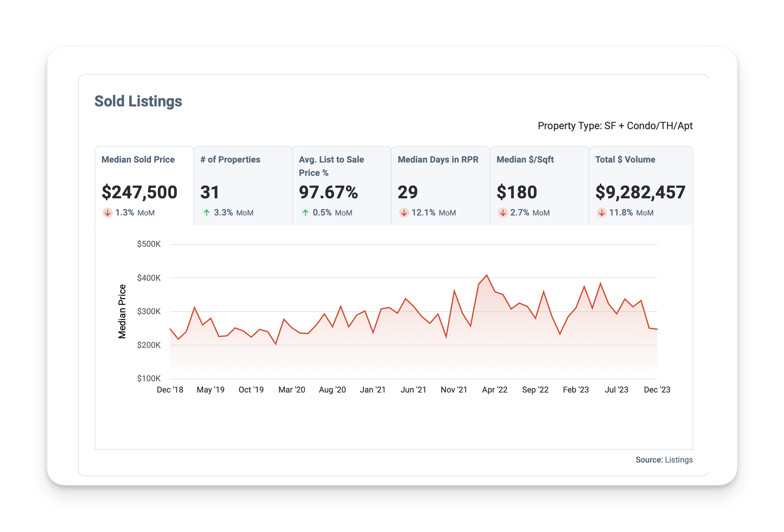The height and width of the screenshot is (532, 784).
Task: Click the $500K y-axis label
Action: [x=149, y=244]
